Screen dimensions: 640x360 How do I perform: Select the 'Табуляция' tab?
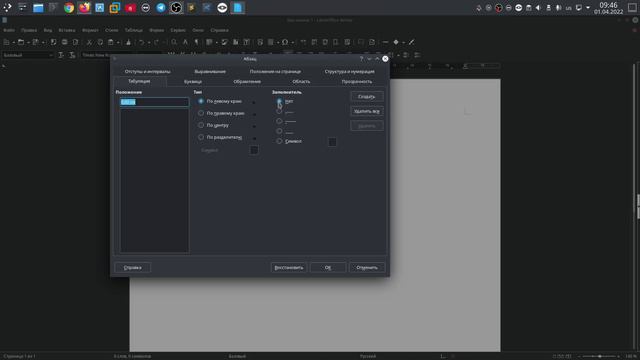coord(139,81)
